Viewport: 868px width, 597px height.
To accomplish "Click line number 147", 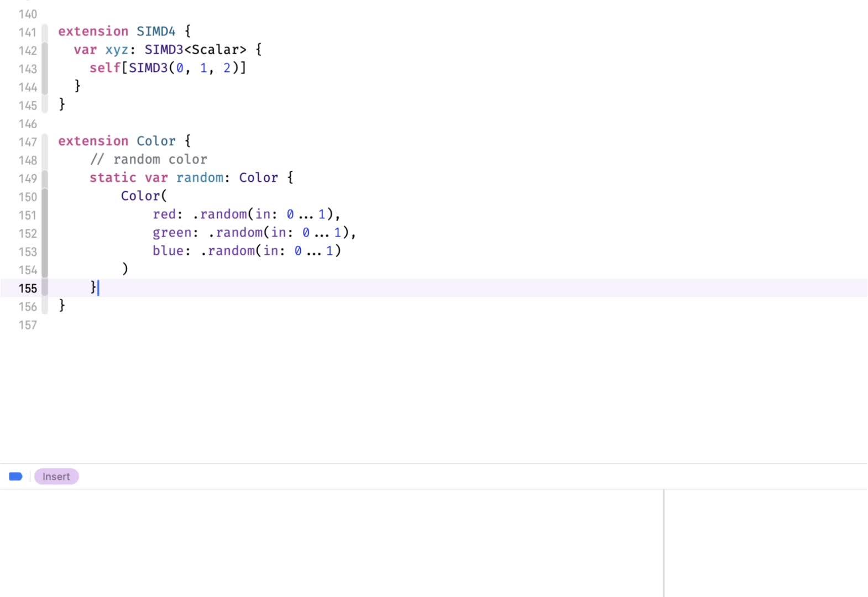I will pos(28,142).
